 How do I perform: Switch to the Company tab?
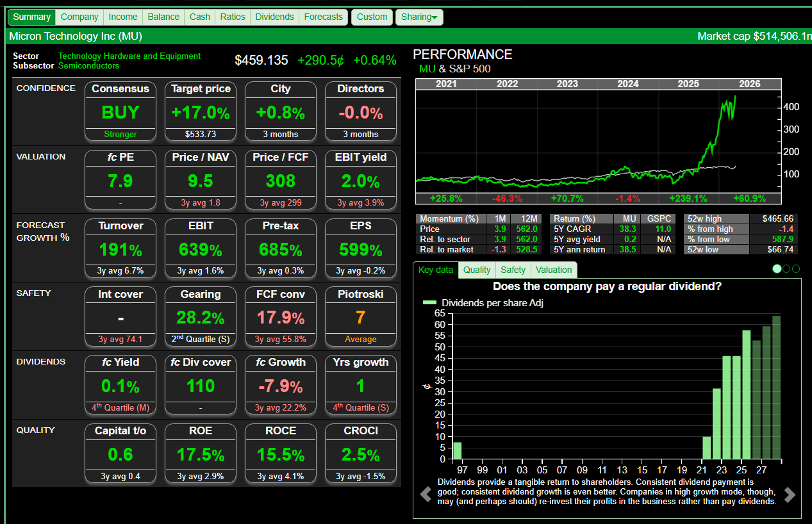tap(79, 17)
